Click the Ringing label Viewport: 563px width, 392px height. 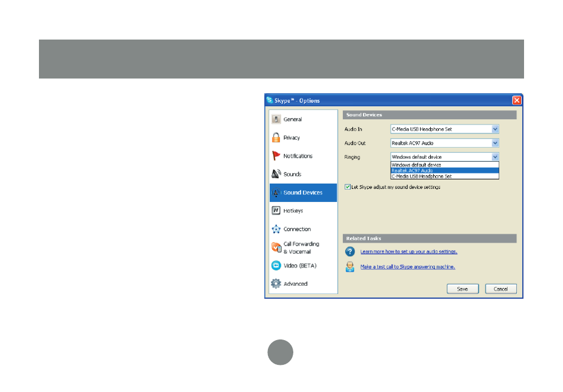click(352, 157)
